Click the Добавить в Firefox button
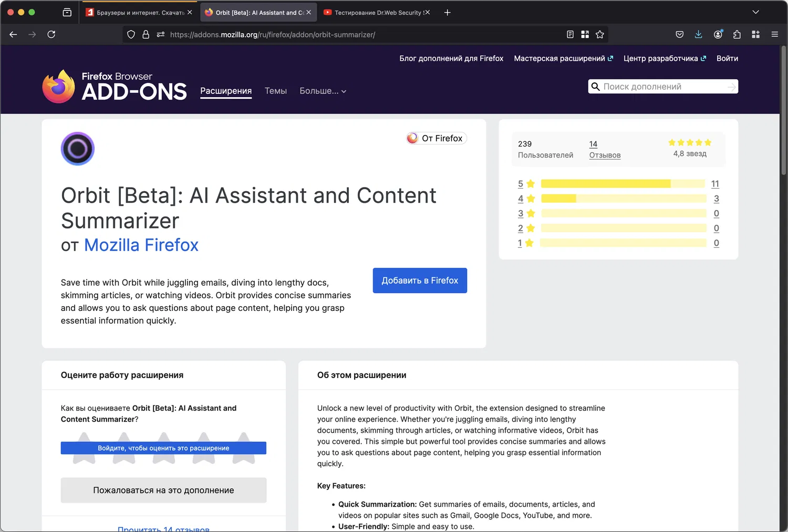788x532 pixels. [420, 280]
